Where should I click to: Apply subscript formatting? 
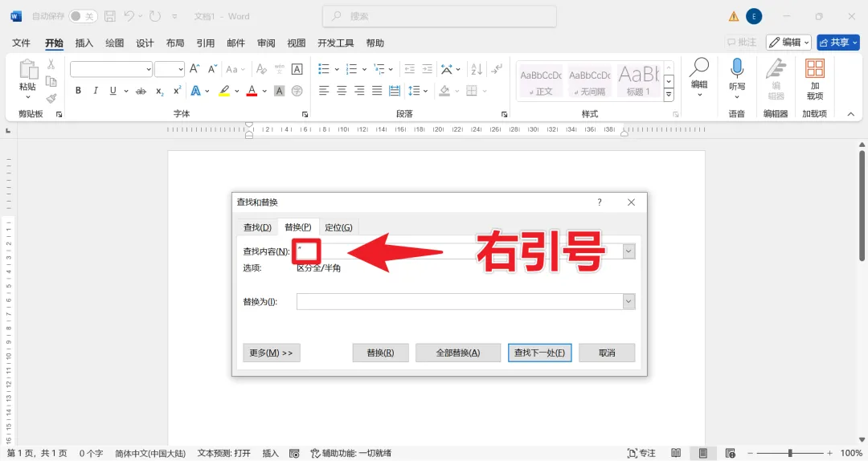[159, 91]
